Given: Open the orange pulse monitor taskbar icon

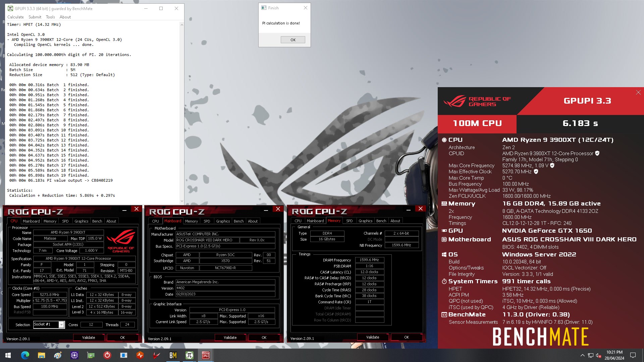Looking at the screenshot, I should [x=140, y=355].
